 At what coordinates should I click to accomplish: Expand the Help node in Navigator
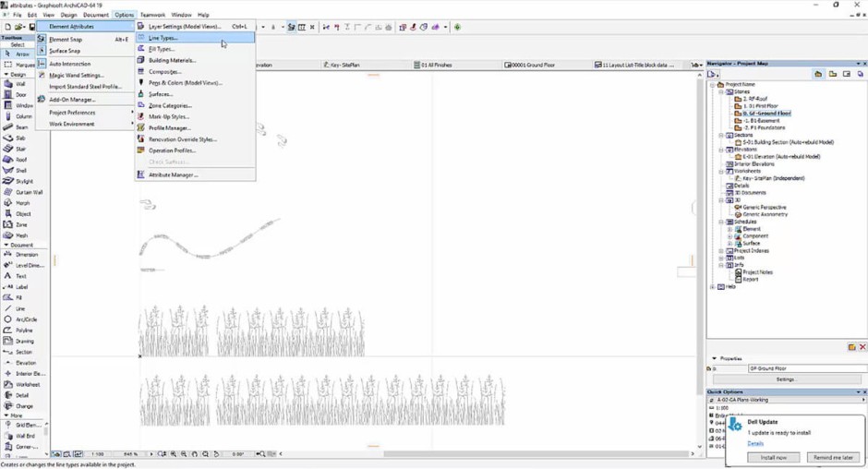click(713, 287)
